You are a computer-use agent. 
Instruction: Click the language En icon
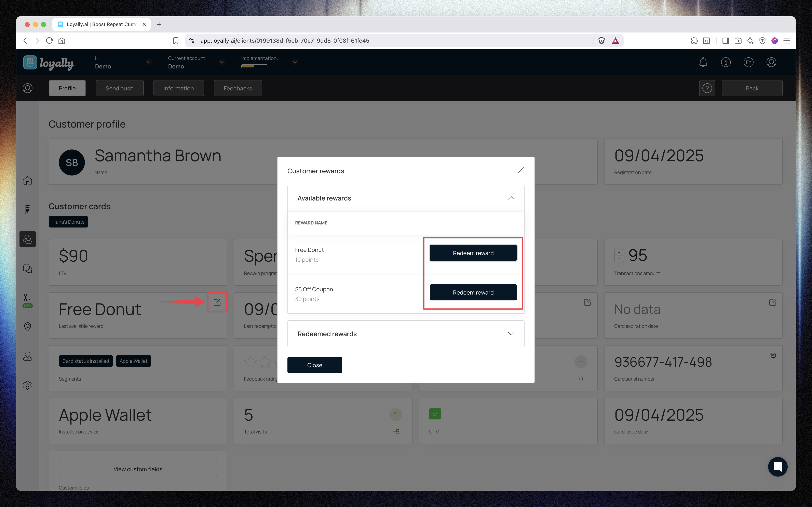(x=748, y=62)
